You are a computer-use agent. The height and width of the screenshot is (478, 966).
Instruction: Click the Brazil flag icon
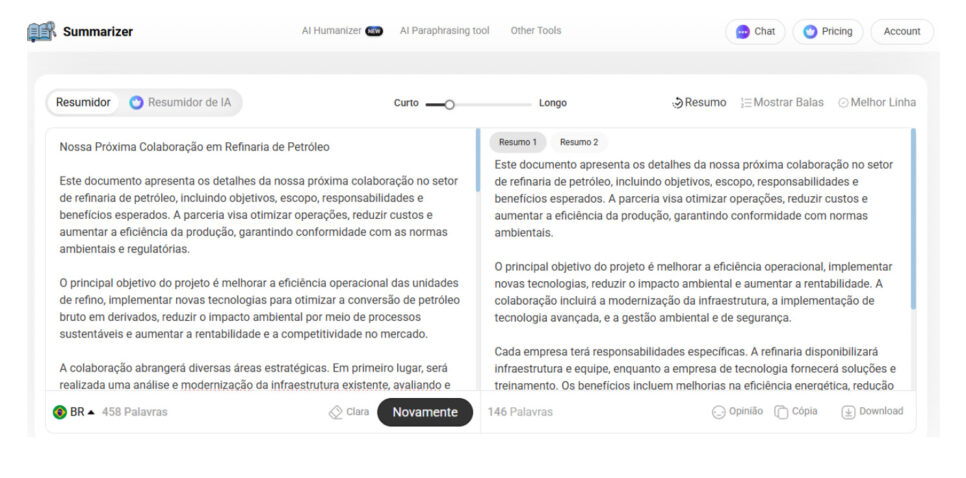[60, 412]
